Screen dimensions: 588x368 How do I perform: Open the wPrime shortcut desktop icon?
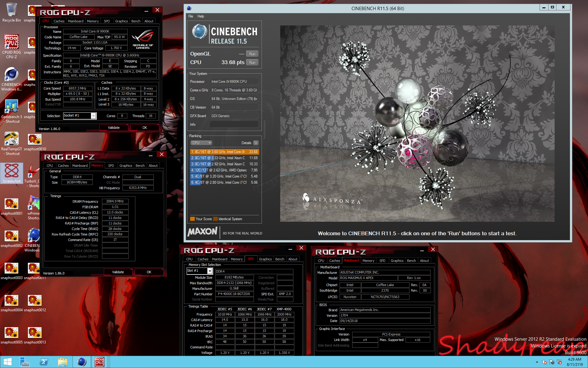tap(33, 208)
